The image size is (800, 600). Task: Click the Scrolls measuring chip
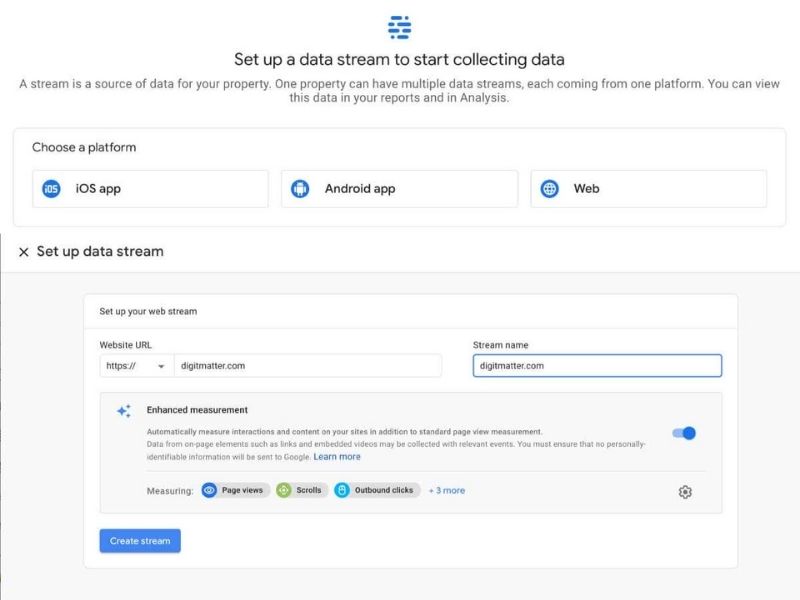tap(302, 490)
